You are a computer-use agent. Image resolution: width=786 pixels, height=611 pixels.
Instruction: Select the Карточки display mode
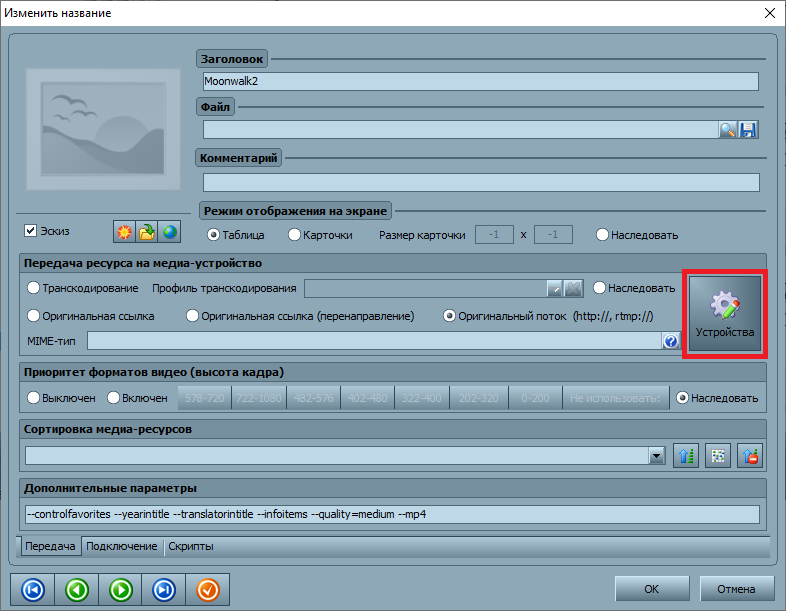(x=294, y=235)
